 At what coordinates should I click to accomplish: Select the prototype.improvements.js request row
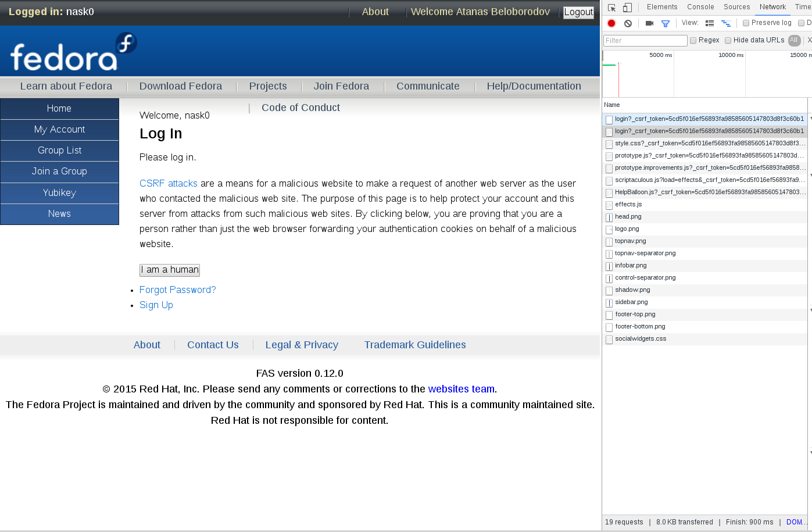pos(705,168)
